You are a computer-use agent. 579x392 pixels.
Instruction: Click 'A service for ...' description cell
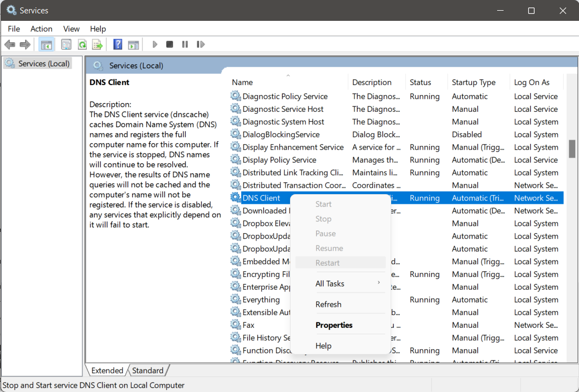tap(376, 147)
